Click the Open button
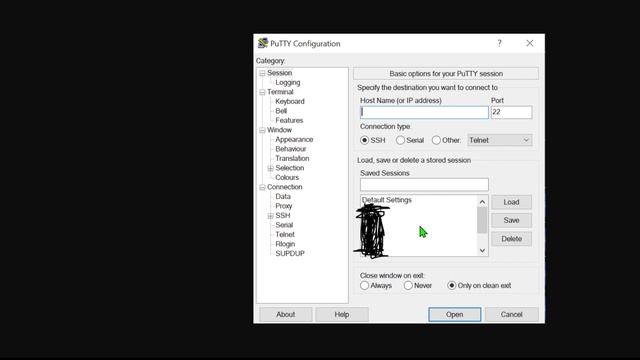 pos(455,315)
